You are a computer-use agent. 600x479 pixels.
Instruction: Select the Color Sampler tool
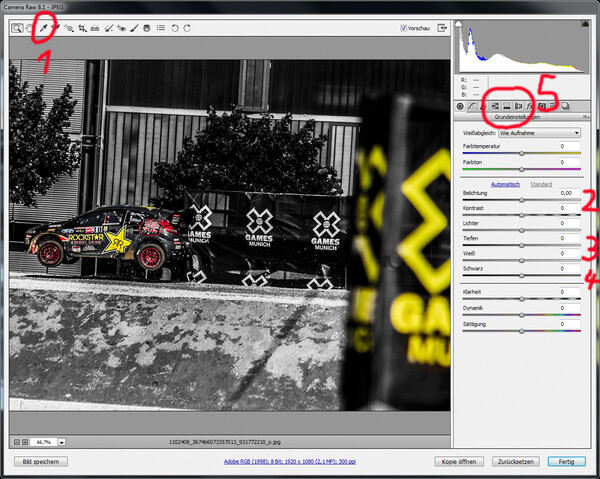(56, 28)
